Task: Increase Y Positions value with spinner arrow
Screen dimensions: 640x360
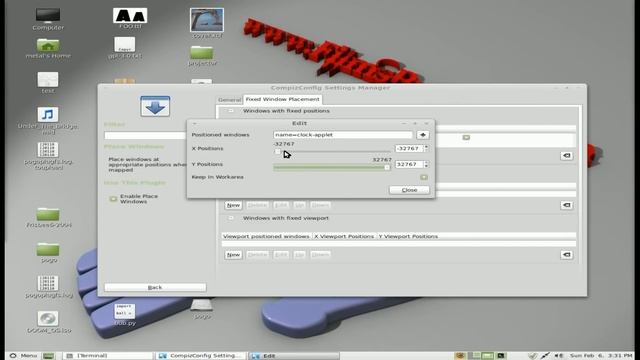Action: click(x=426, y=162)
